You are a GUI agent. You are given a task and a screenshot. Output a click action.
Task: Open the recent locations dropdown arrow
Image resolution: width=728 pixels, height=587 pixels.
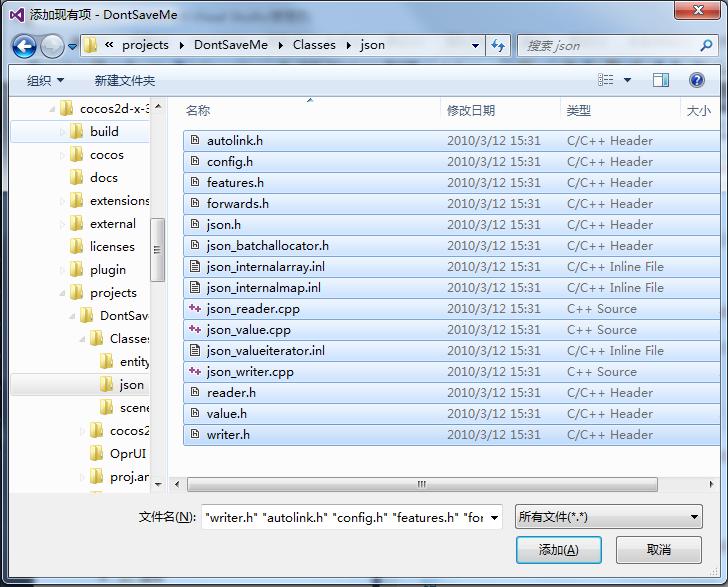tap(72, 46)
